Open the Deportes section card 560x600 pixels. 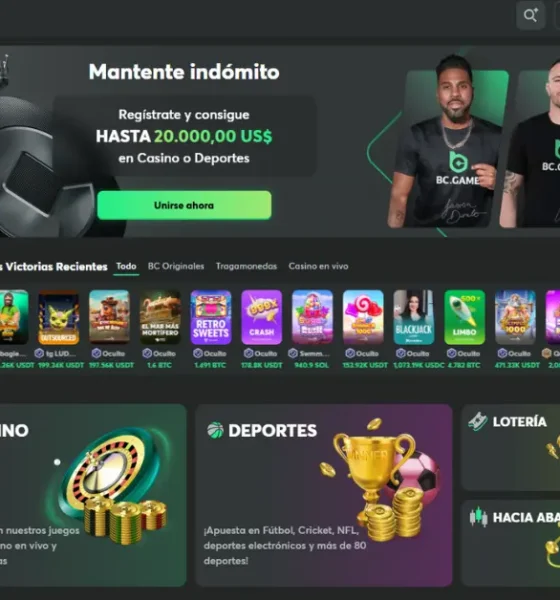(324, 495)
